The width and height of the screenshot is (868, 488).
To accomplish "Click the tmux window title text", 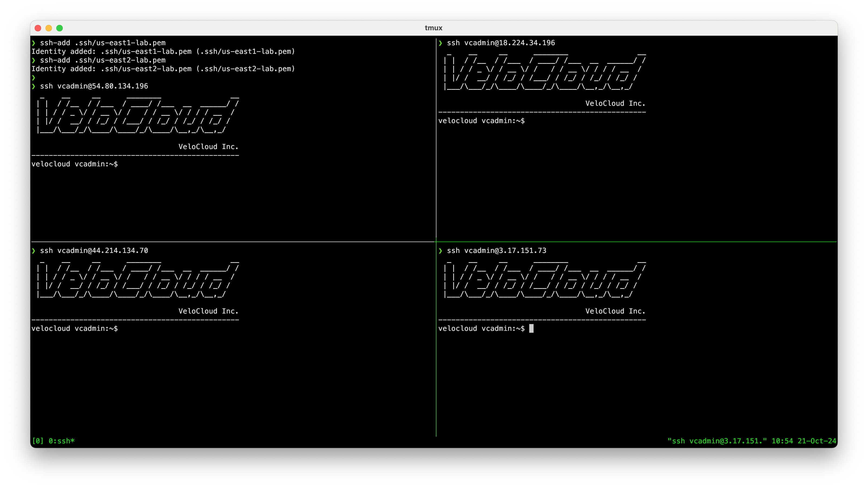I will coord(433,28).
